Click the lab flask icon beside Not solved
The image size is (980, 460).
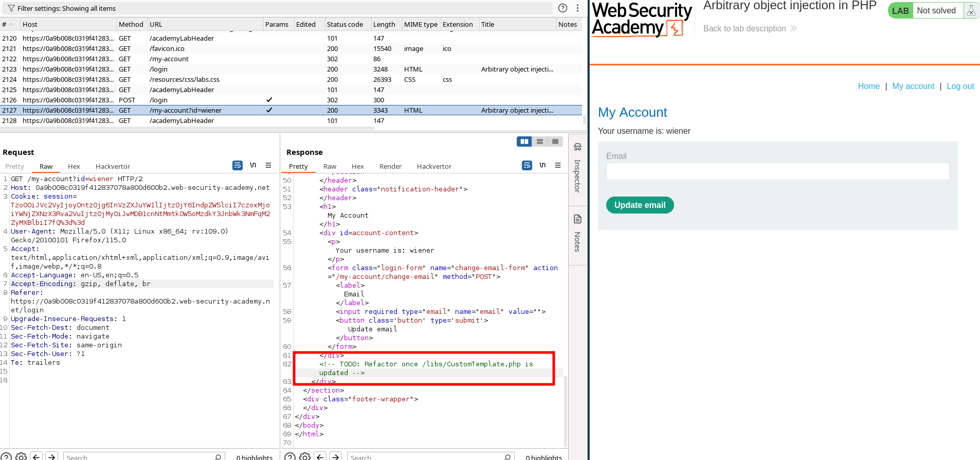pyautogui.click(x=971, y=11)
